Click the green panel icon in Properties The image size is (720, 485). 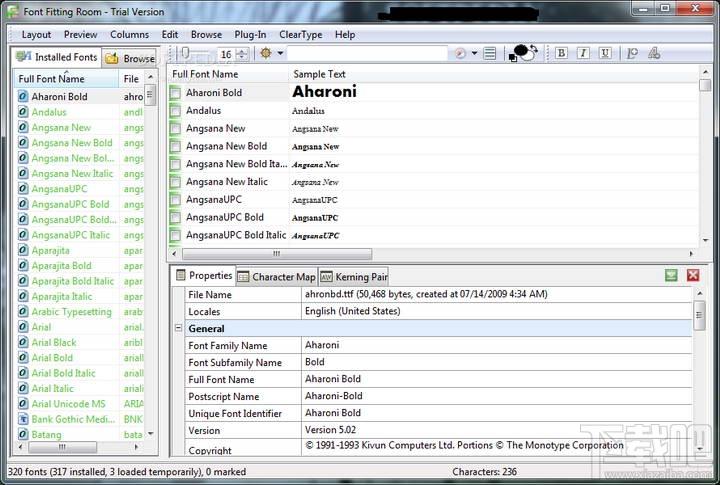[x=671, y=275]
